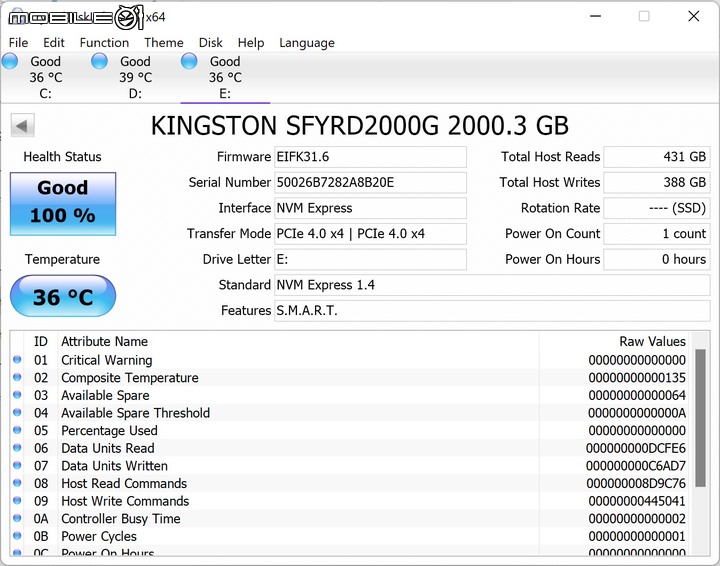Click the Power On Count value
The height and width of the screenshot is (566, 720).
[657, 234]
